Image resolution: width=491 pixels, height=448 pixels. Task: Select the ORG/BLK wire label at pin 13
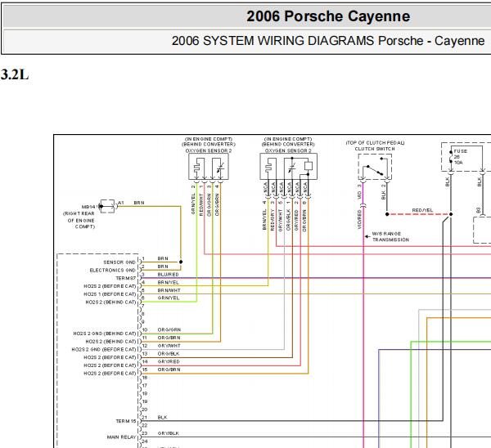click(x=169, y=353)
